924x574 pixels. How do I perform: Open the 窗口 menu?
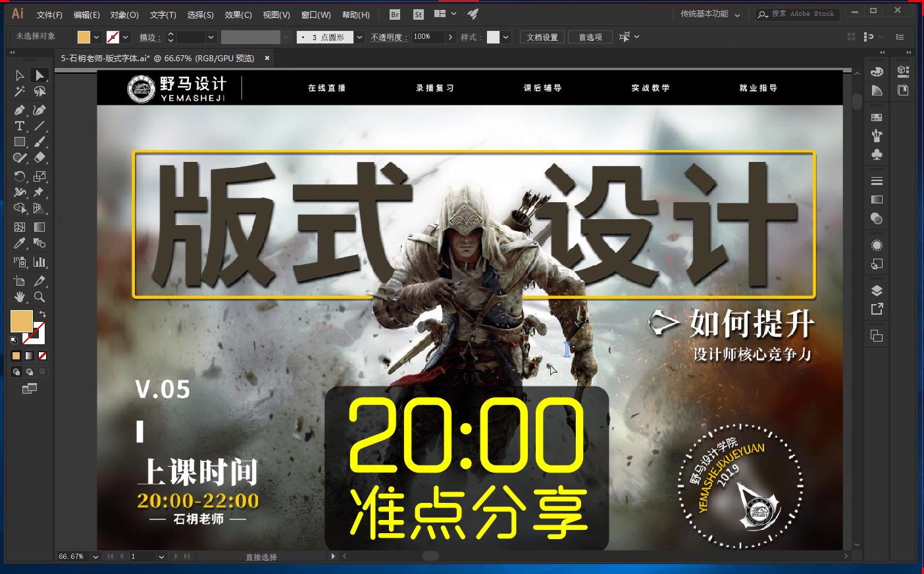click(315, 14)
